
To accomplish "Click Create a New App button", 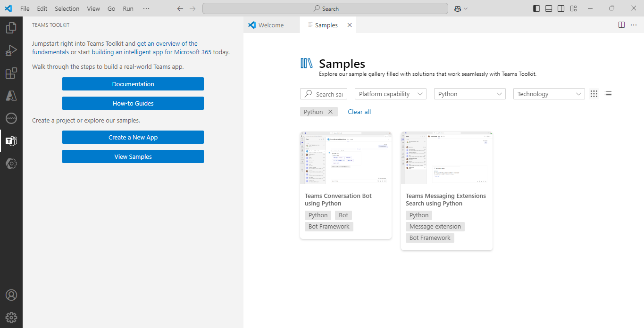I will [133, 137].
